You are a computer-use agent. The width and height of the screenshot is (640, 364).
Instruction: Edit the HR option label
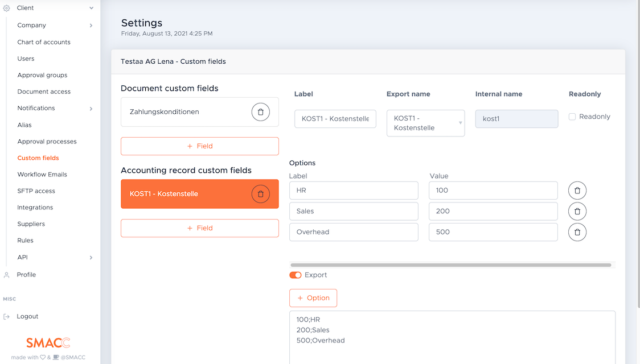(354, 191)
